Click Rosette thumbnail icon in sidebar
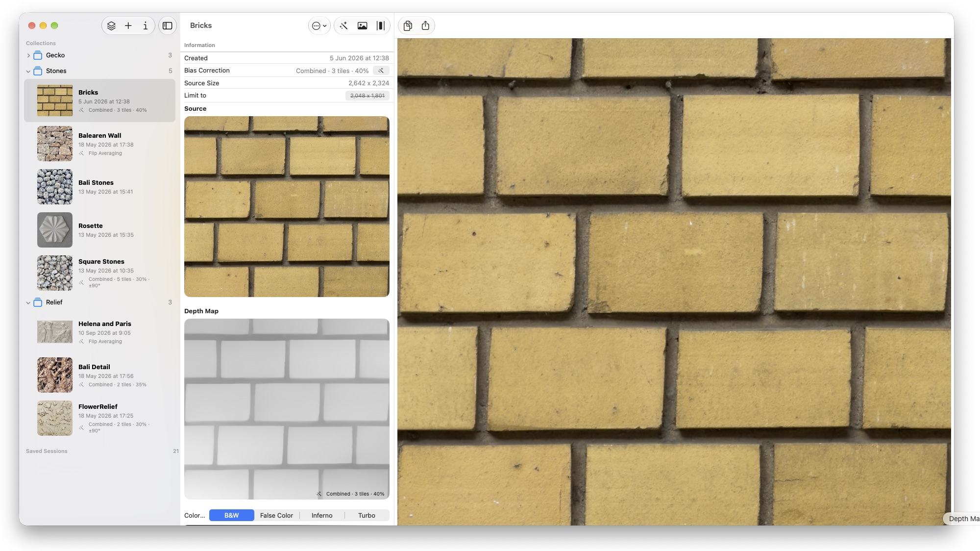 coord(55,230)
